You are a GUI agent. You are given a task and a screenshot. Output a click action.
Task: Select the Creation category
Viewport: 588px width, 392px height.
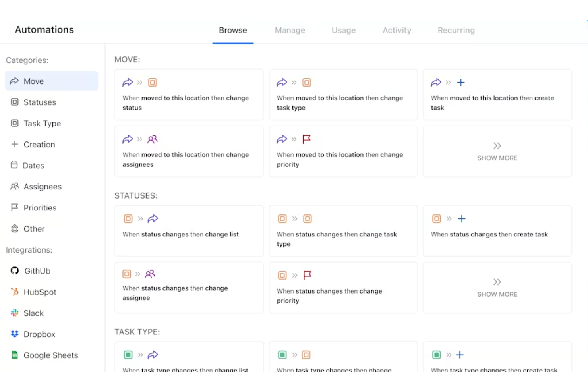39,144
